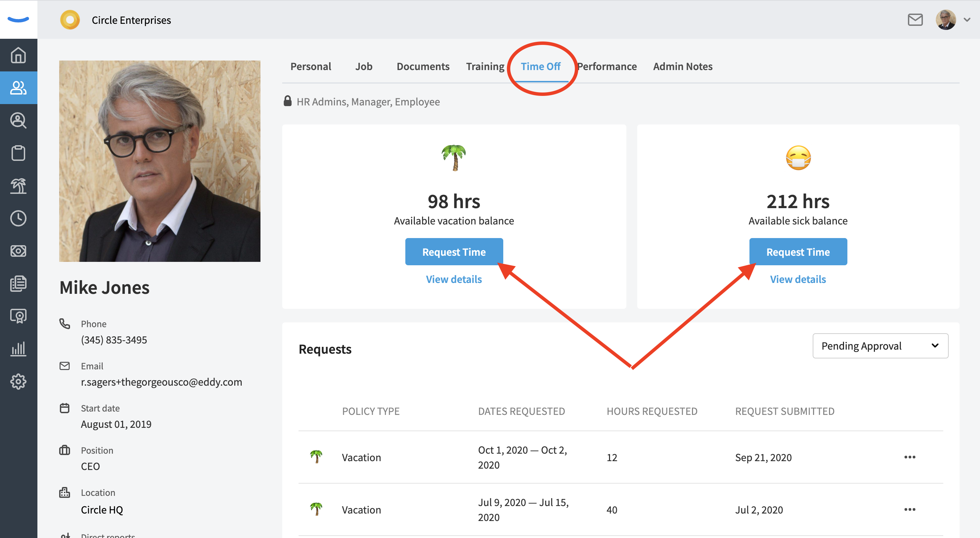Screen dimensions: 980x538
Task: Click Request Time for sick balance
Action: [798, 252]
